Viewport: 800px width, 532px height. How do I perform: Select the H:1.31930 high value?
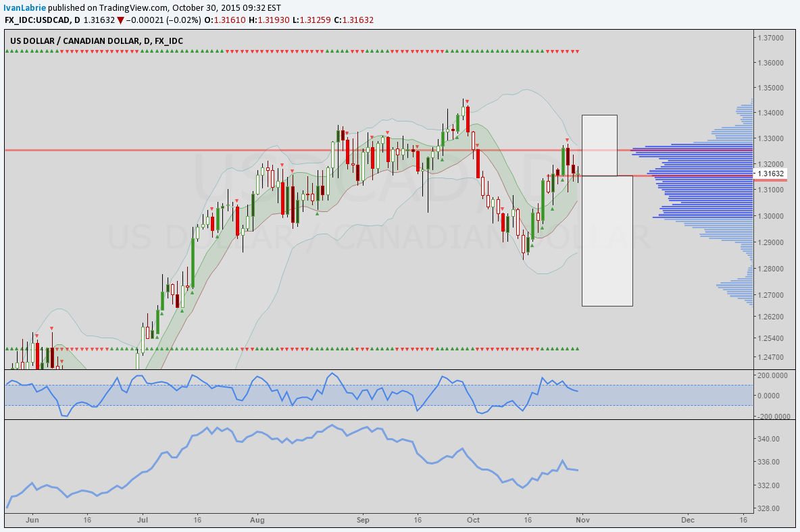(269, 20)
